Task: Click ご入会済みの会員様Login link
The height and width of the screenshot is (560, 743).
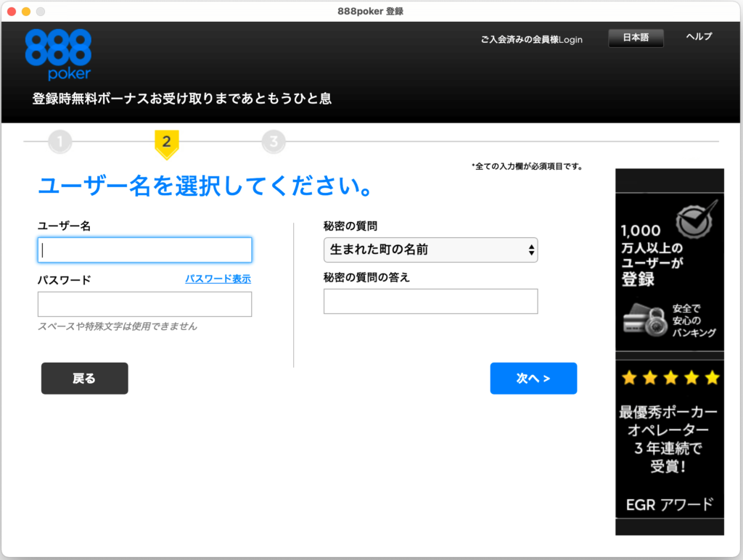Action: [x=532, y=39]
